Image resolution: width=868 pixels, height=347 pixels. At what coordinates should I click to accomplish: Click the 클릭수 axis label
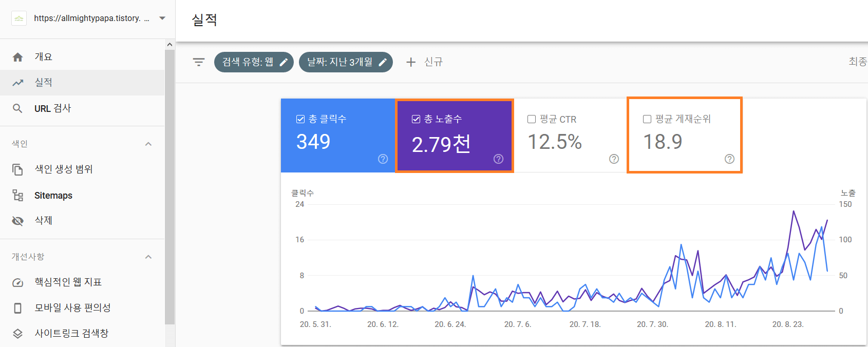(303, 193)
